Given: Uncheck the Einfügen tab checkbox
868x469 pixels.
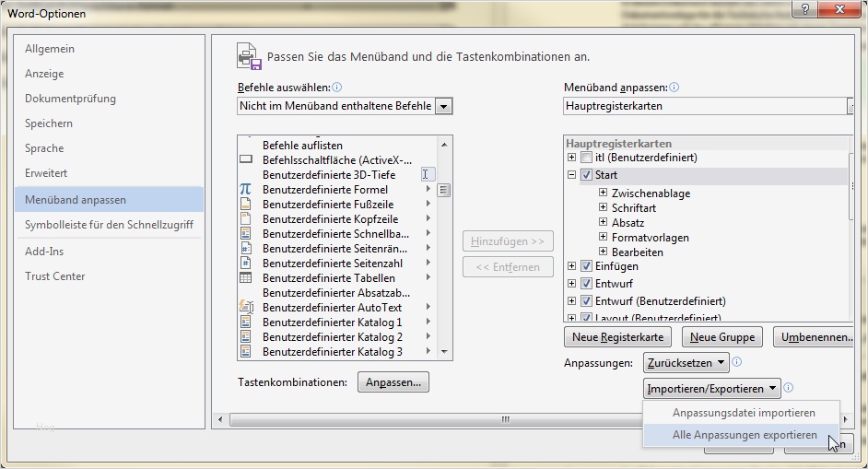Looking at the screenshot, I should (x=586, y=266).
